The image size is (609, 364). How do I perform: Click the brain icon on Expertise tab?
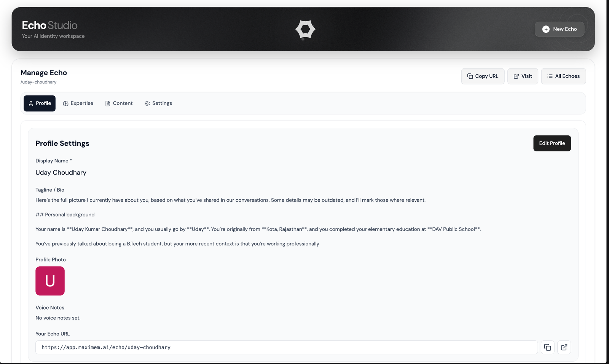(x=65, y=103)
